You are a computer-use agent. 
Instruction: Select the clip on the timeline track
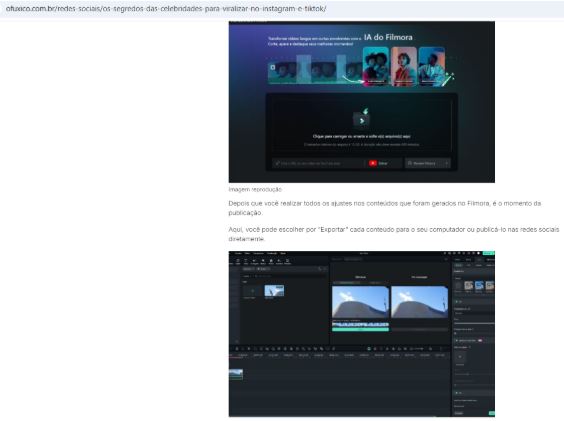point(236,374)
